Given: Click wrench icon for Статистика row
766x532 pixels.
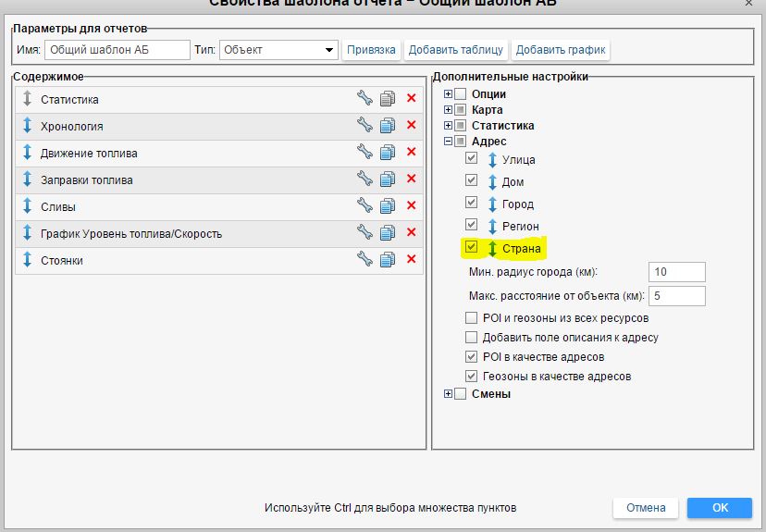Looking at the screenshot, I should [364, 99].
